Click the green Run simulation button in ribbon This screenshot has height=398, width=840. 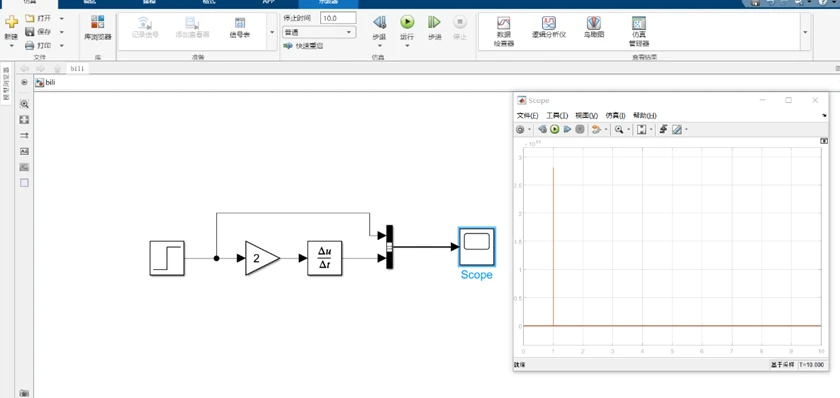click(x=407, y=22)
